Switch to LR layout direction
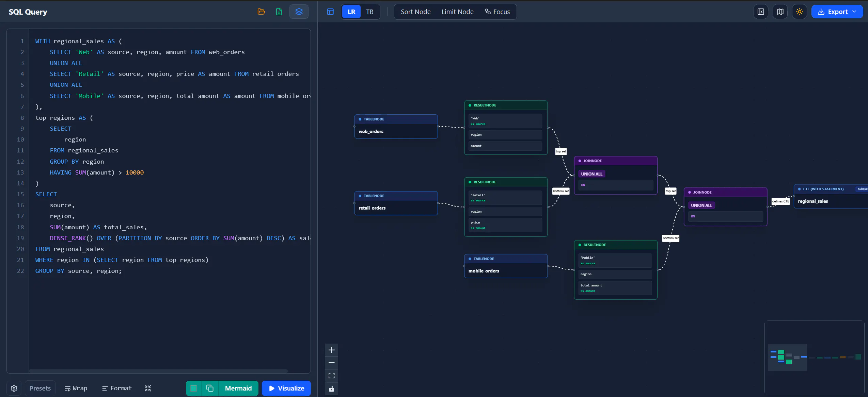 click(x=351, y=12)
